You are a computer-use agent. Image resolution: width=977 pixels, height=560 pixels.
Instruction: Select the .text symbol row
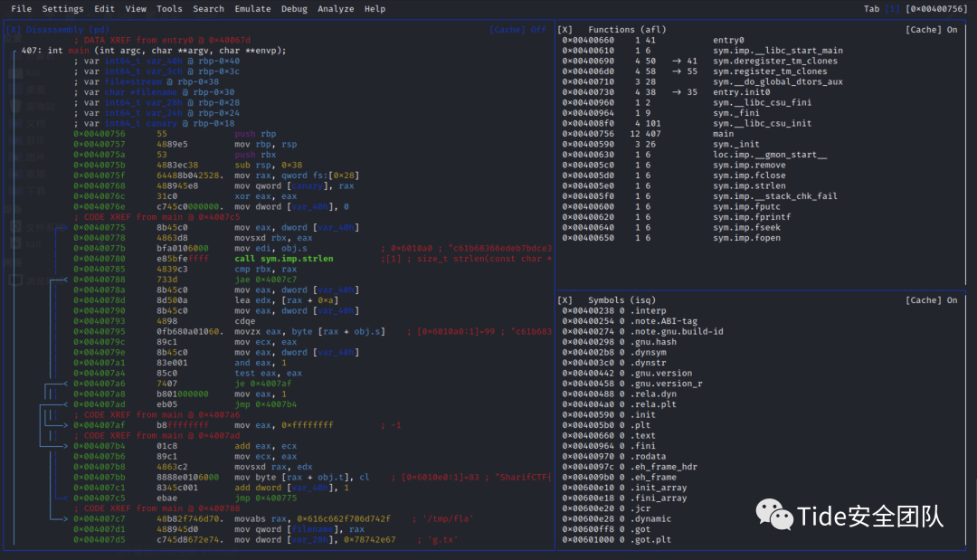[609, 435]
